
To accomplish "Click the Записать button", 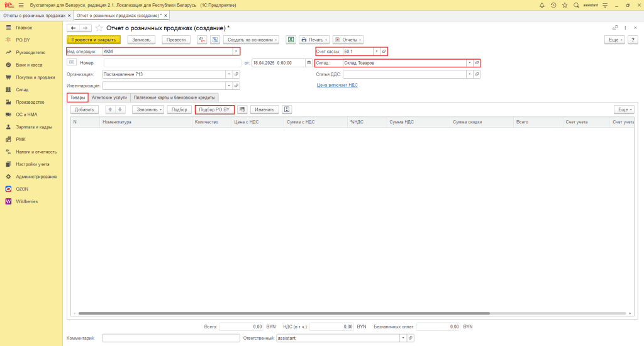I will [x=142, y=40].
